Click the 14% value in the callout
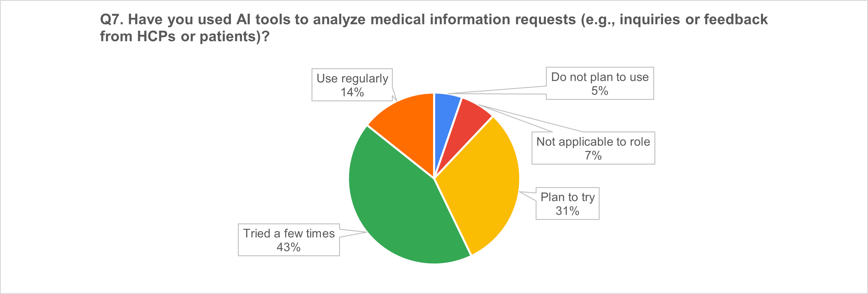The image size is (868, 294). point(352,92)
